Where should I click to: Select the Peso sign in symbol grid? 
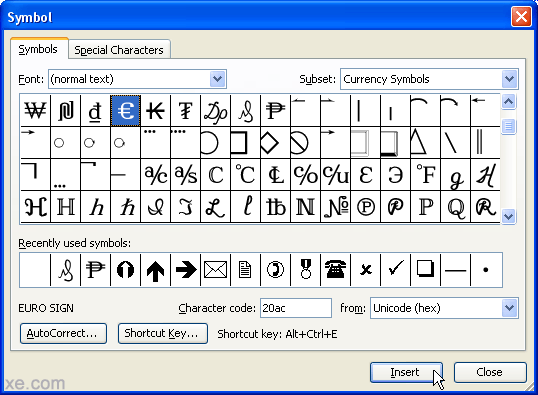(x=276, y=111)
